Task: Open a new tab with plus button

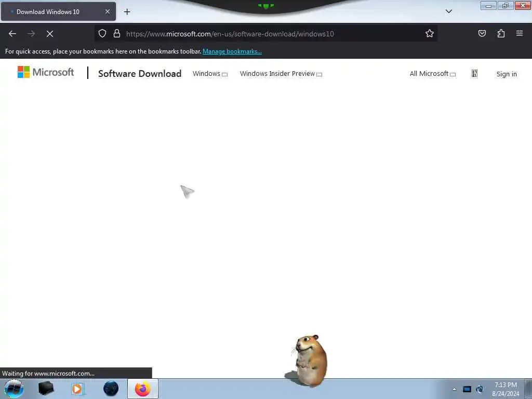Action: (127, 12)
